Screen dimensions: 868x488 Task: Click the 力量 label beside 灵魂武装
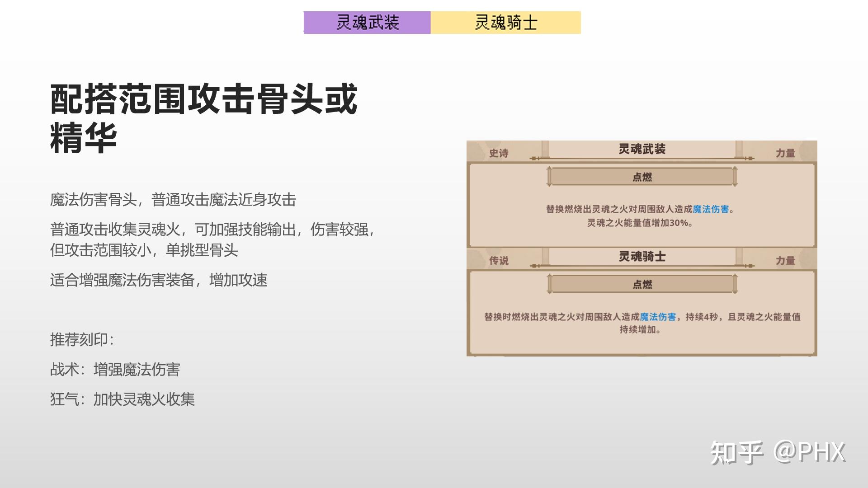785,154
